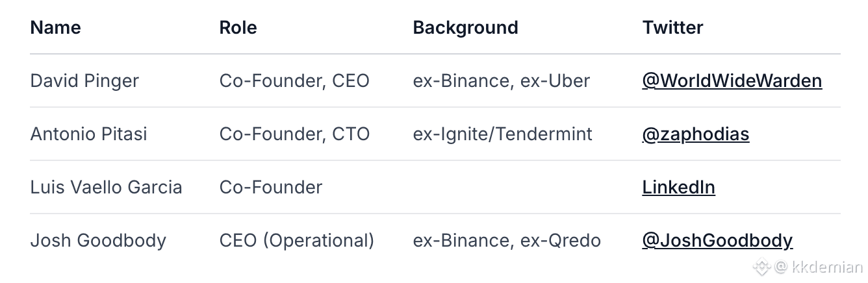Click the CEO (Operational) role cell
The width and height of the screenshot is (868, 283).
296,241
